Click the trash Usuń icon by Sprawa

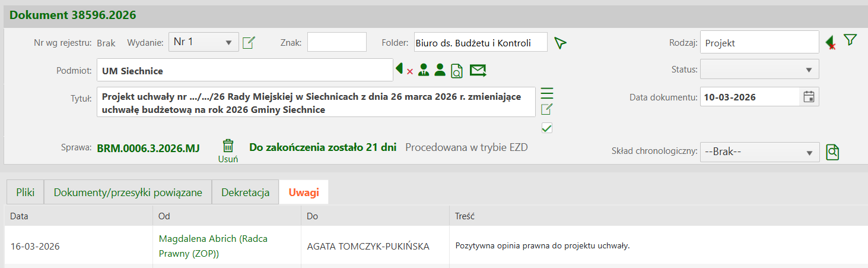pyautogui.click(x=228, y=146)
